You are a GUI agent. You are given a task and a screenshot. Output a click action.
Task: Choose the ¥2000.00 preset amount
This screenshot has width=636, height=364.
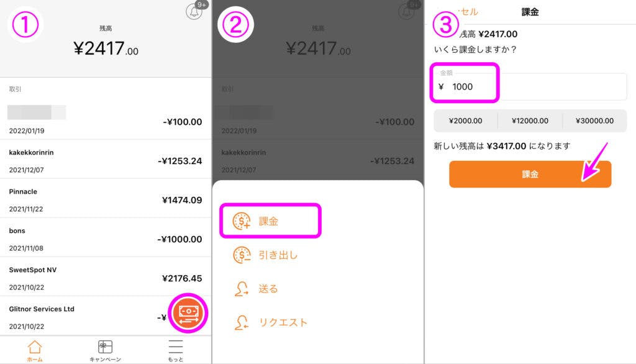(x=466, y=121)
